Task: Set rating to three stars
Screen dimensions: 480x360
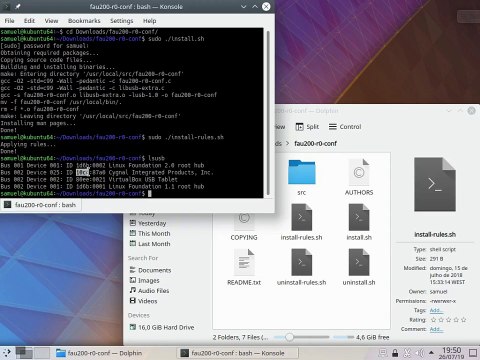Action: (x=448, y=320)
